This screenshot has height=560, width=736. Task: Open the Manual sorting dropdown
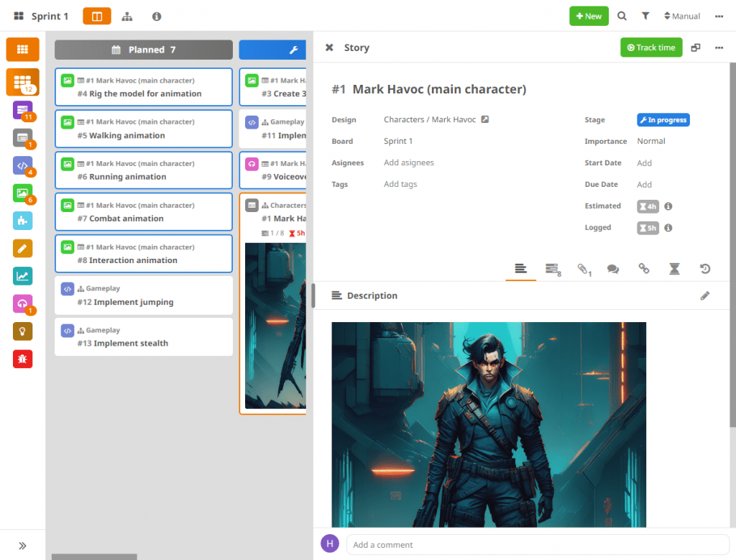click(x=681, y=16)
